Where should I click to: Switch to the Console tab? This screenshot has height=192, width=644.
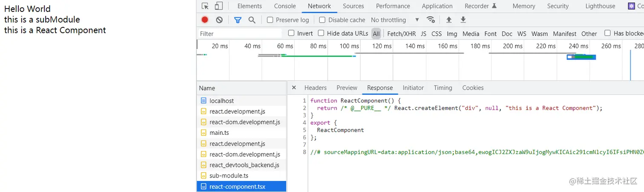pyautogui.click(x=285, y=6)
